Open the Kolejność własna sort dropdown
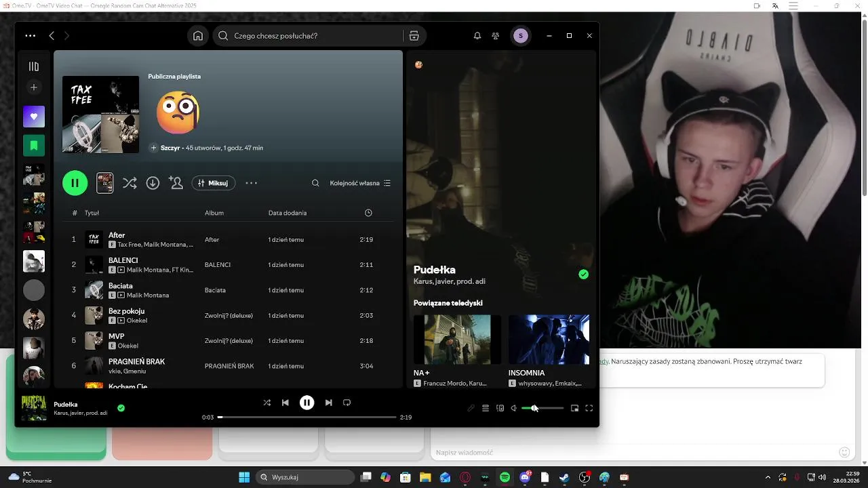The height and width of the screenshot is (488, 868). coord(360,183)
